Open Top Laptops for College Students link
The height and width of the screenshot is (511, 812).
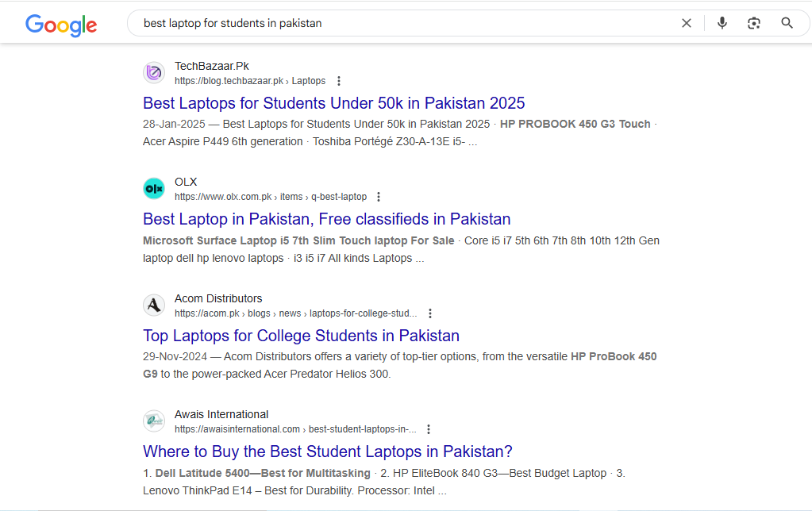coord(301,336)
